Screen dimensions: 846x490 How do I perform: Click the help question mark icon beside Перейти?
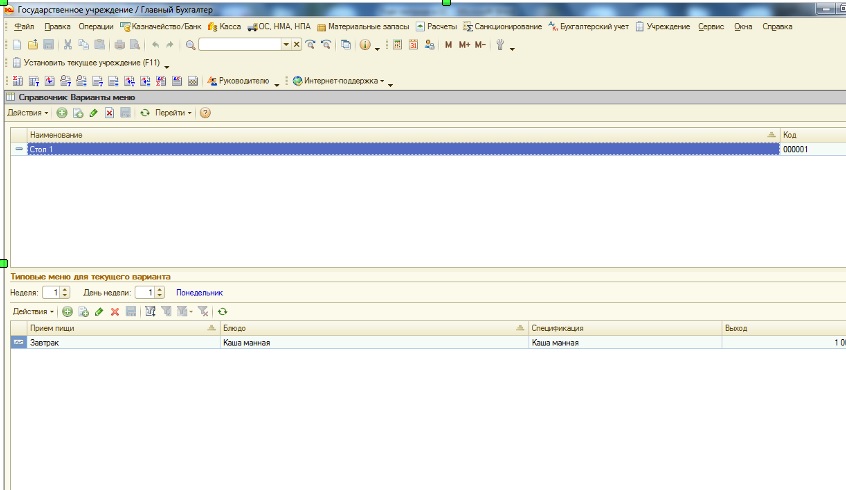pyautogui.click(x=205, y=113)
